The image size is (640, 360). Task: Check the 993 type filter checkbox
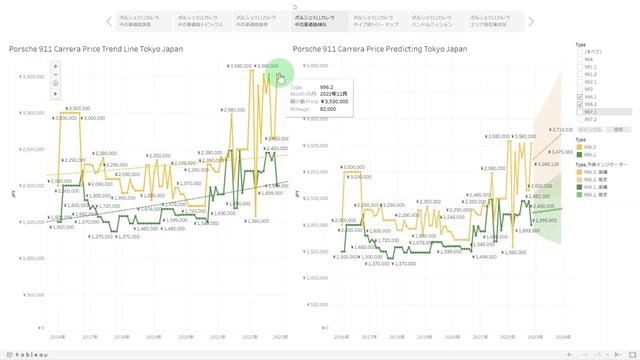pos(580,89)
